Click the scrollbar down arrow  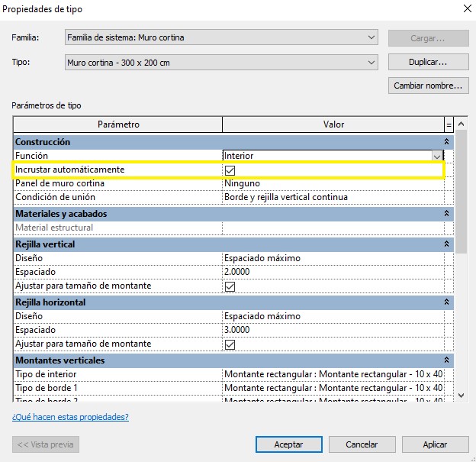[x=460, y=395]
